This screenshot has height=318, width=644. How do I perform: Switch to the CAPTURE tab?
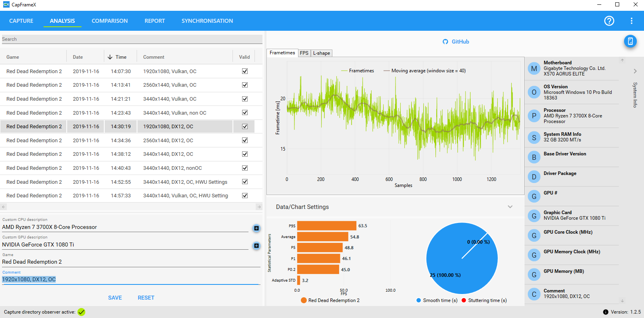(21, 21)
